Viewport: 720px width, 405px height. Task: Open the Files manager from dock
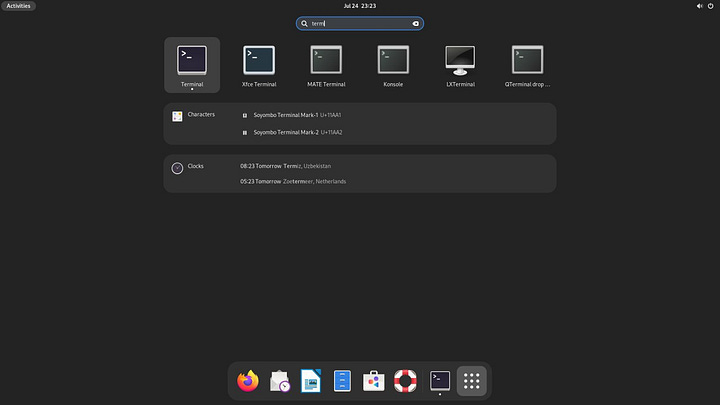342,381
